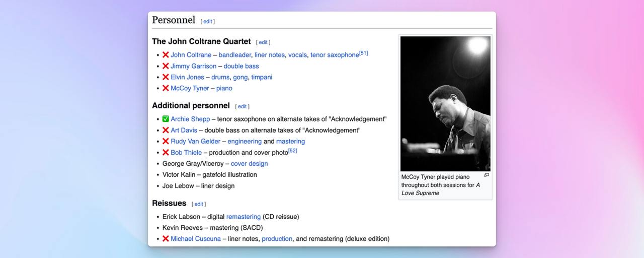Open the Jimmy Garrison article link
This screenshot has width=644, height=258.
[x=193, y=66]
